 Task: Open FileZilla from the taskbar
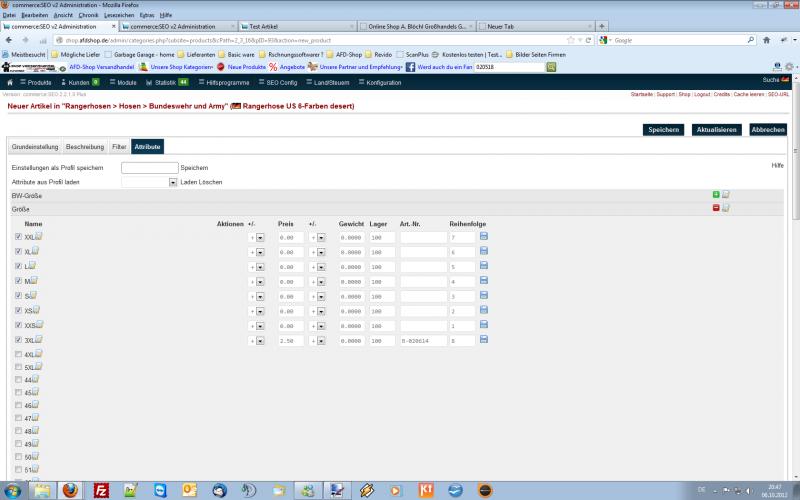pos(101,489)
